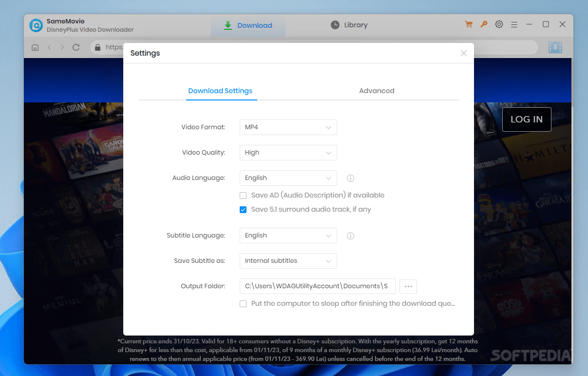Click the SameMovie app logo icon
Screen dimensions: 588x376
[36, 25]
